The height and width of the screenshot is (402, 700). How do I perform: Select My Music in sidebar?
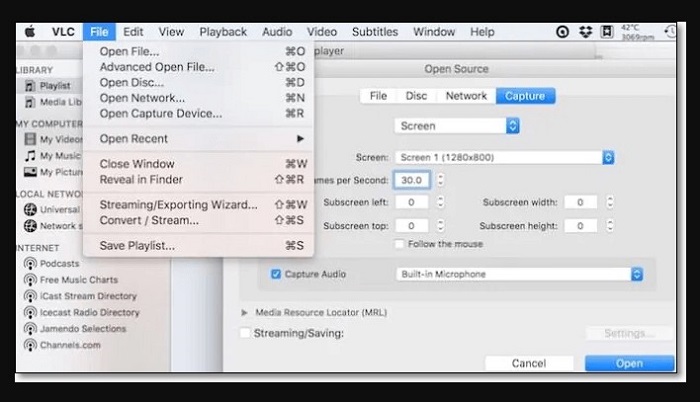click(x=53, y=155)
